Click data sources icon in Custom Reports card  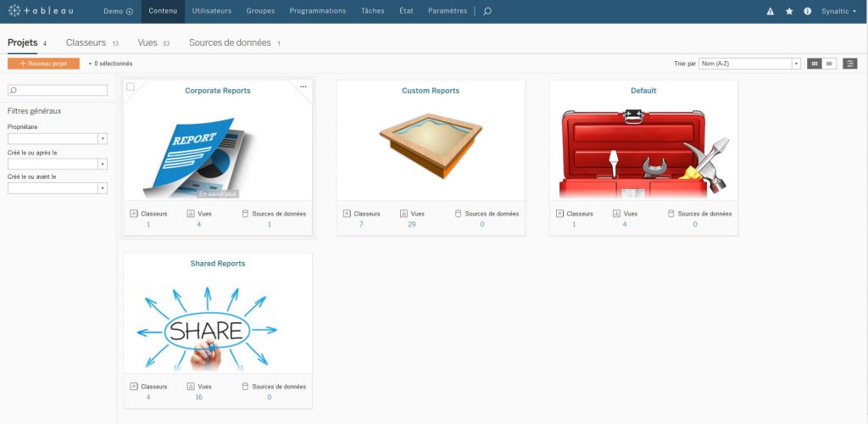[x=458, y=214]
